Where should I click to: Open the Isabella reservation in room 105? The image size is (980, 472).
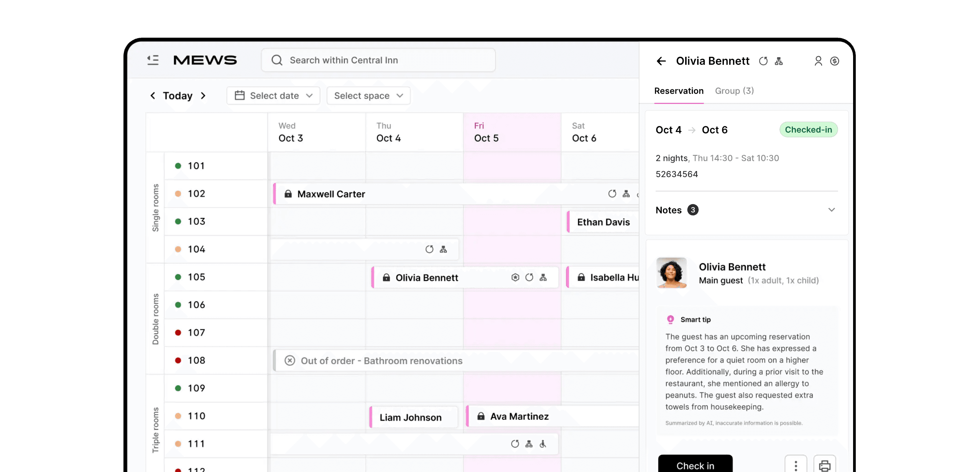pyautogui.click(x=603, y=277)
